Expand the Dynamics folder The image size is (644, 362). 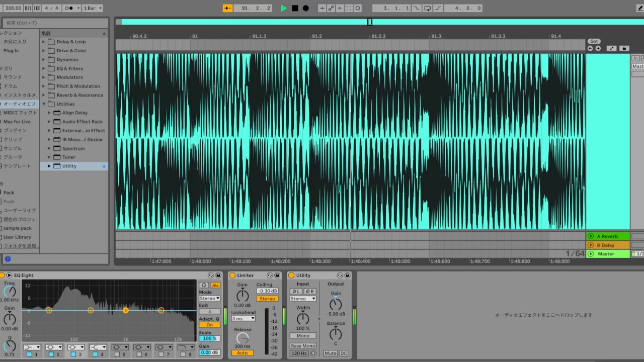tap(43, 59)
